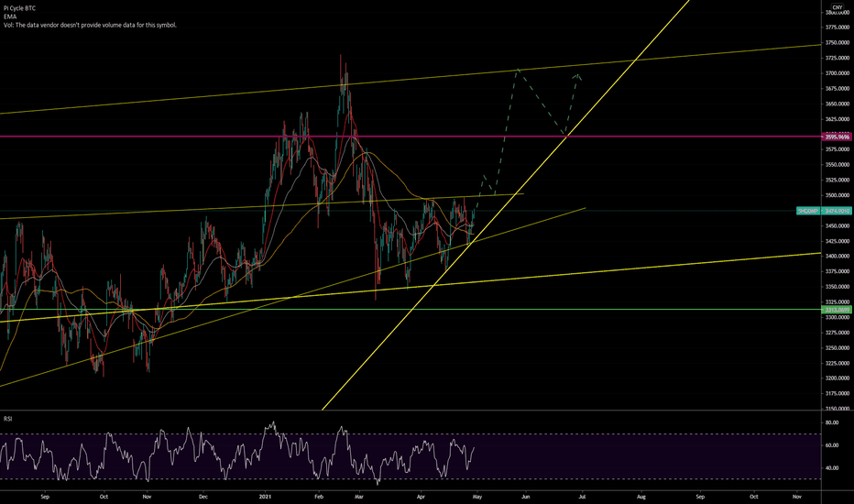Click the 3550.0000 price axis label
854x504 pixels.
point(838,165)
